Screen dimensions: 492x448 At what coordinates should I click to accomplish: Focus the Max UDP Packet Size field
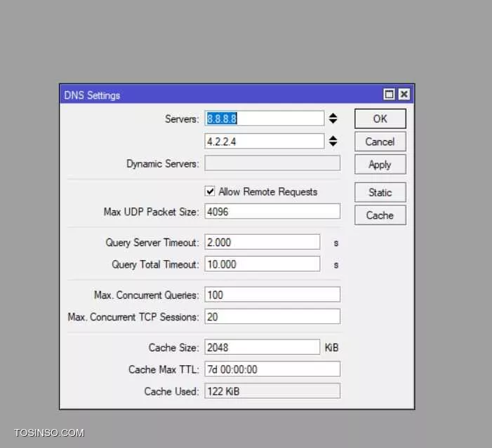click(272, 211)
